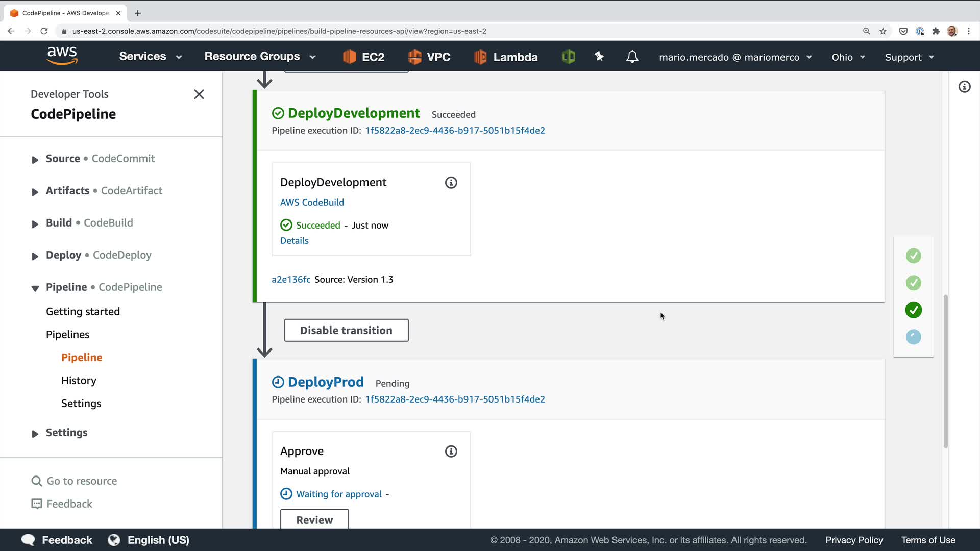Click the page vertical scrollbar

click(945, 371)
